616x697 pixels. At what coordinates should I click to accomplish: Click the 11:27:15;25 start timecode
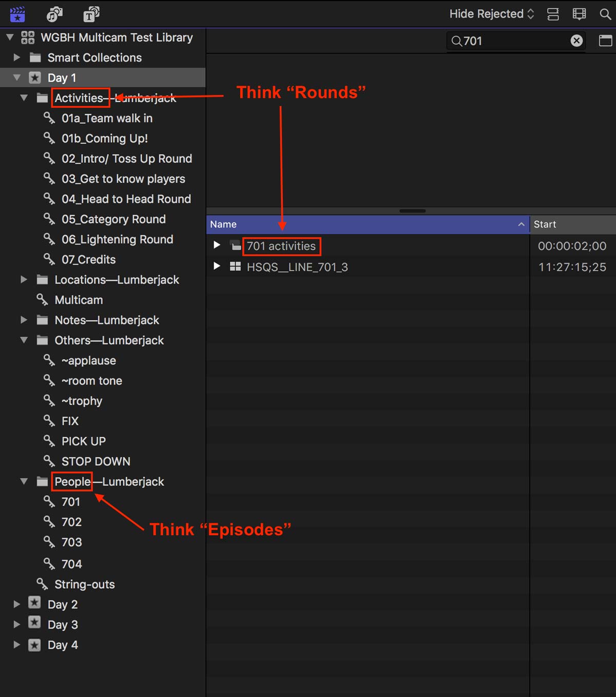pyautogui.click(x=572, y=267)
